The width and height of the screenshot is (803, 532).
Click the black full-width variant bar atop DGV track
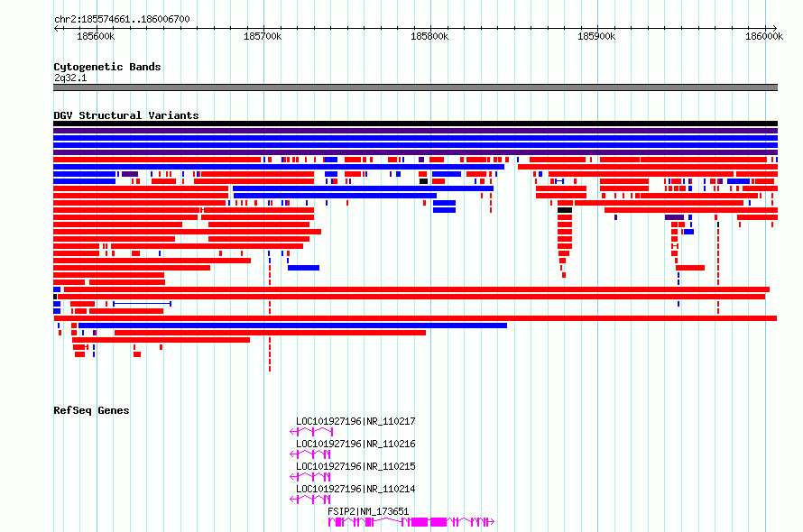tap(415, 124)
